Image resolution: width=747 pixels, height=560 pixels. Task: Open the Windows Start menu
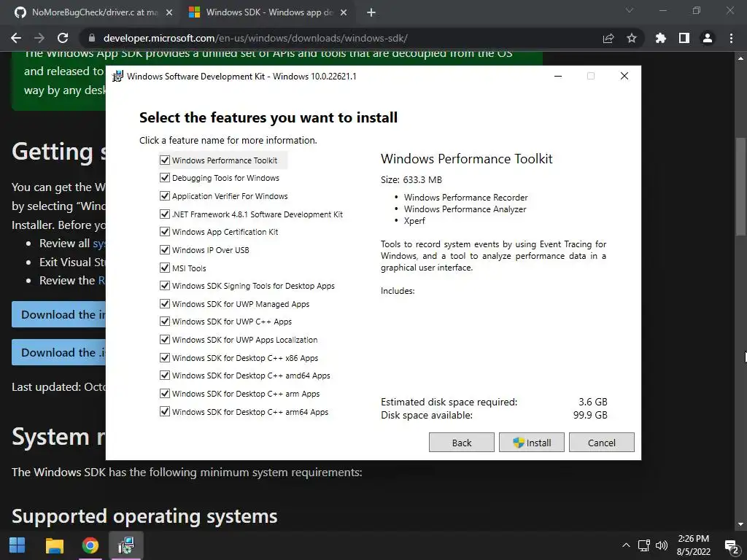click(x=18, y=545)
